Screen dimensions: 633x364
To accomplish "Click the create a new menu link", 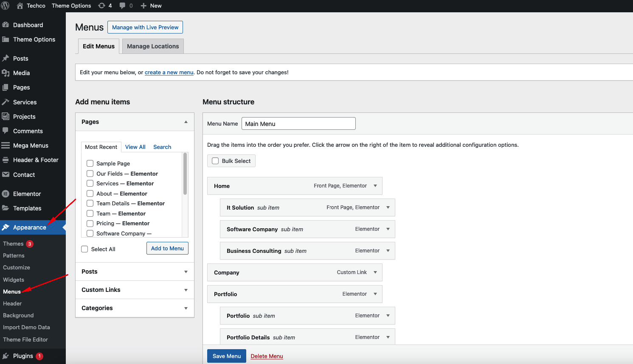I will click(x=169, y=73).
